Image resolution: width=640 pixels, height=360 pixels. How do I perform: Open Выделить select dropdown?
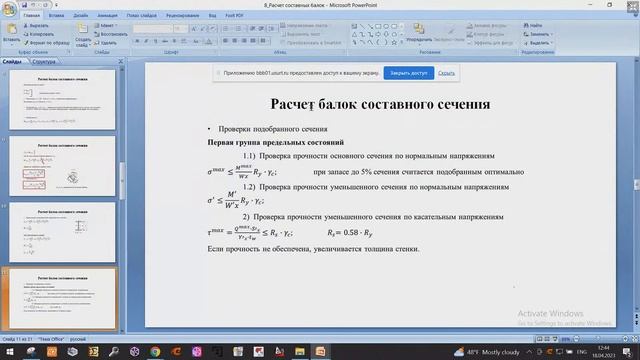point(538,43)
